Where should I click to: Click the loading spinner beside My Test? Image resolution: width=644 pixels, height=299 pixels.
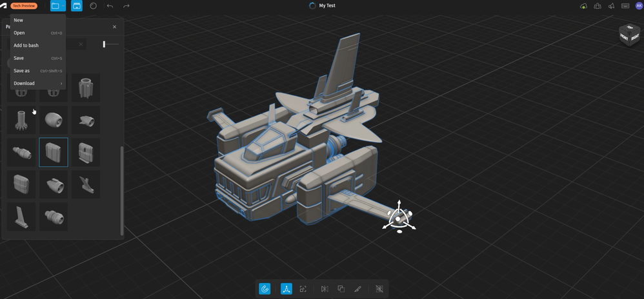(x=312, y=6)
